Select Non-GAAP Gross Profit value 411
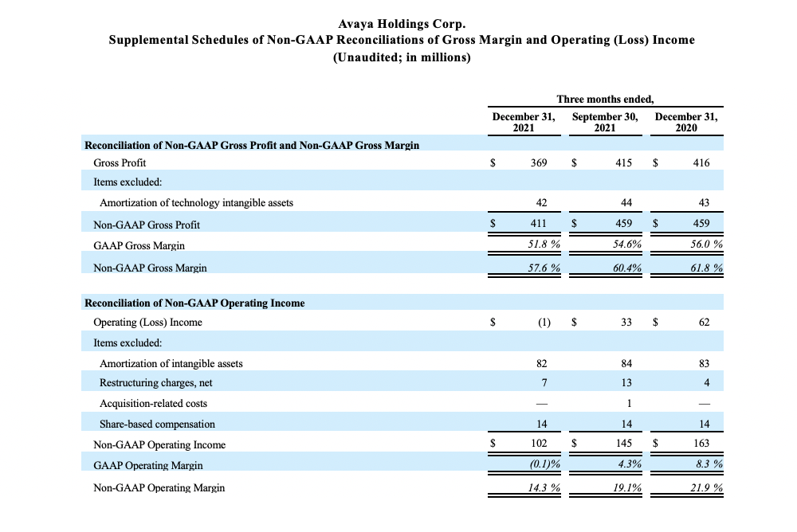This screenshot has width=797, height=532. click(x=538, y=223)
